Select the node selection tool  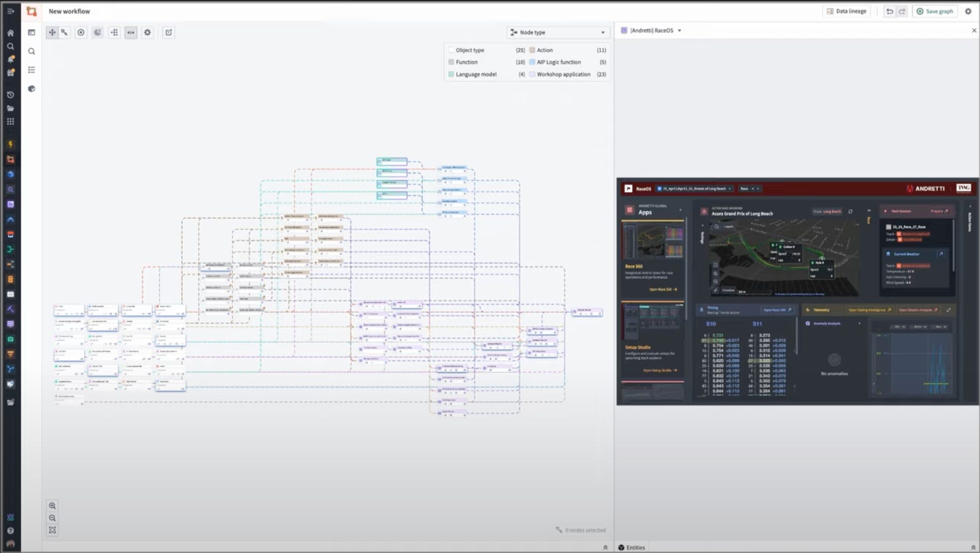click(65, 33)
